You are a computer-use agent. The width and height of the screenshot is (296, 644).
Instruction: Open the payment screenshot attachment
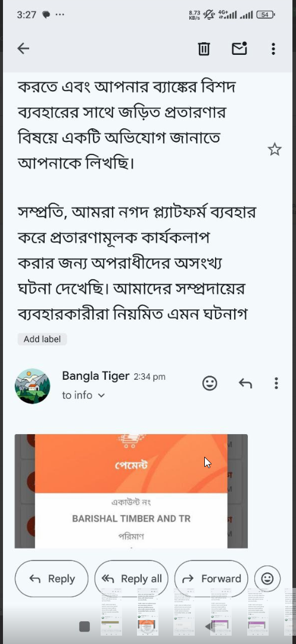click(x=131, y=491)
